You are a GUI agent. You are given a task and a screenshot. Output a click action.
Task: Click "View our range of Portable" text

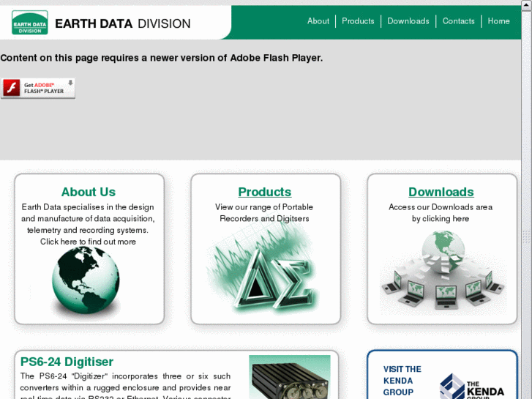(x=264, y=207)
